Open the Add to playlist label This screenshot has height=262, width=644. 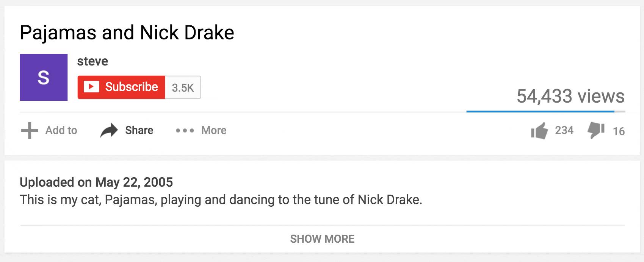(61, 131)
